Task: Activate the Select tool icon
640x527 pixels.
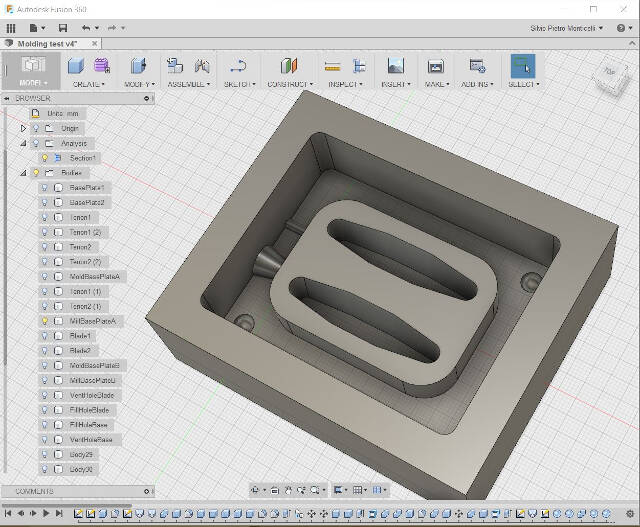Action: pyautogui.click(x=523, y=66)
